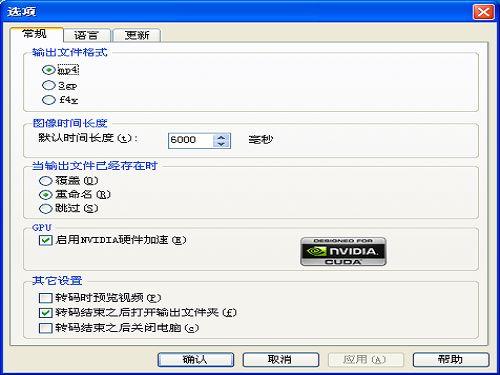Viewport: 500px width, 375px height.
Task: Click the 图像时间长度 group heading
Action: (70, 123)
